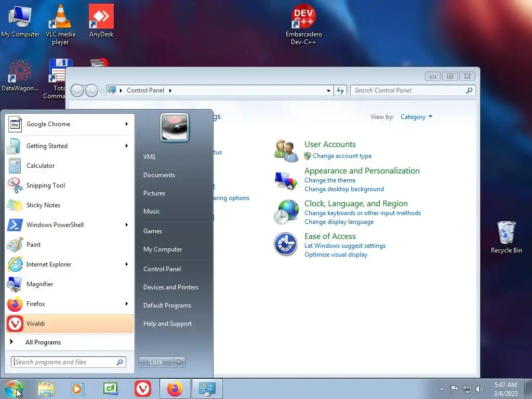Click the Ease of Access icon
This screenshot has height=399, width=532.
point(286,244)
